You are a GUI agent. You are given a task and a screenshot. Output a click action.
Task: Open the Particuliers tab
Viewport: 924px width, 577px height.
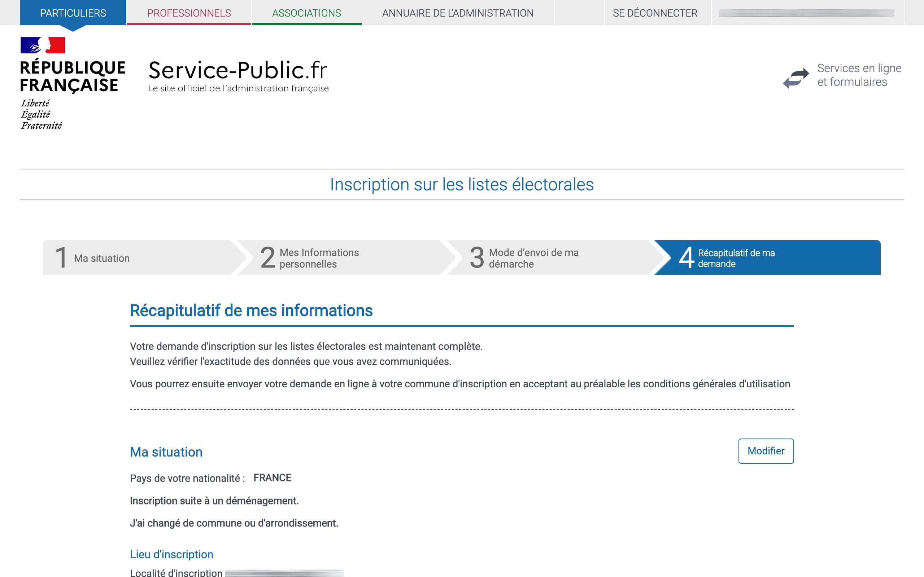click(73, 13)
